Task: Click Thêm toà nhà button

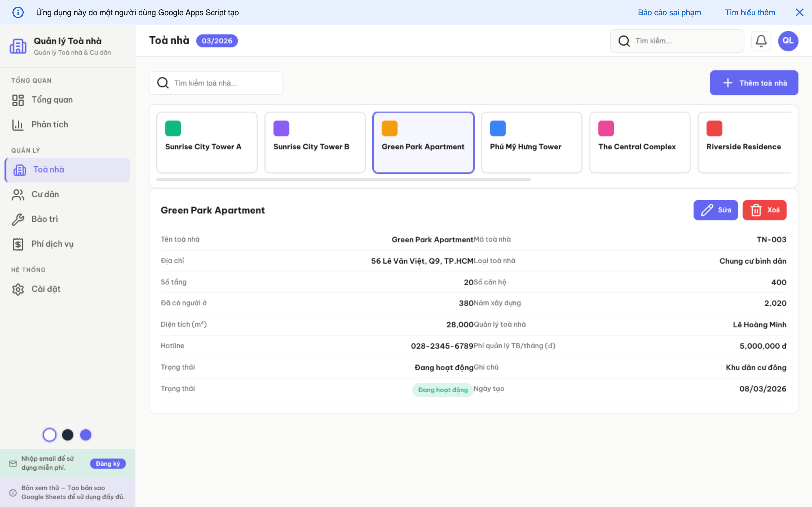Action: pyautogui.click(x=754, y=83)
